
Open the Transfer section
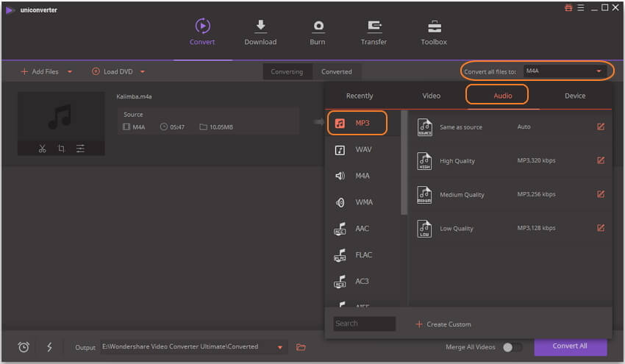pyautogui.click(x=374, y=32)
